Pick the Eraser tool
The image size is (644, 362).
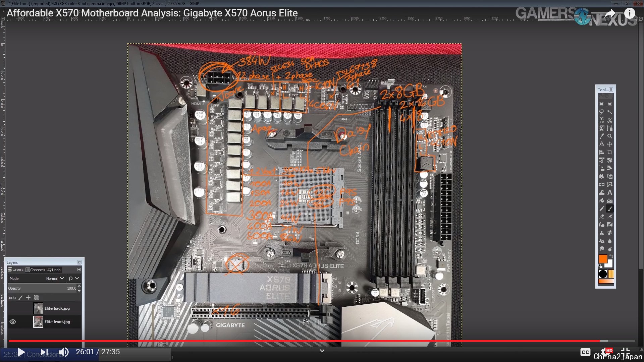point(602,217)
